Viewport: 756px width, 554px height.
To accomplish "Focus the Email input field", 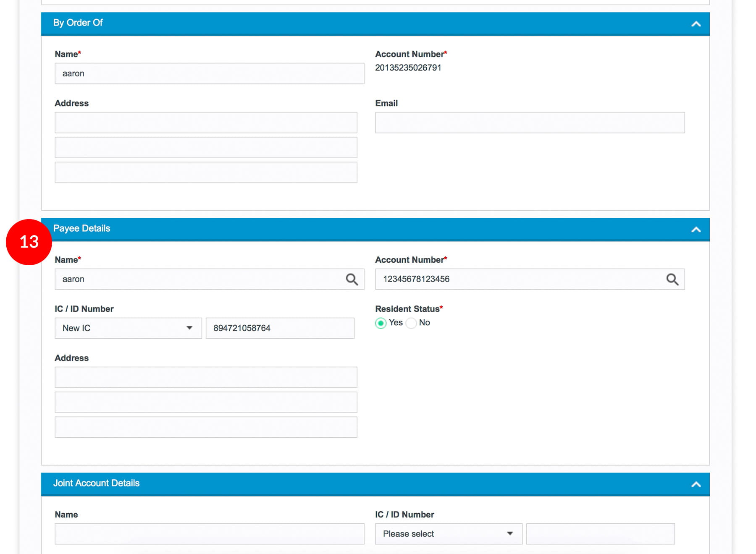I will point(530,123).
